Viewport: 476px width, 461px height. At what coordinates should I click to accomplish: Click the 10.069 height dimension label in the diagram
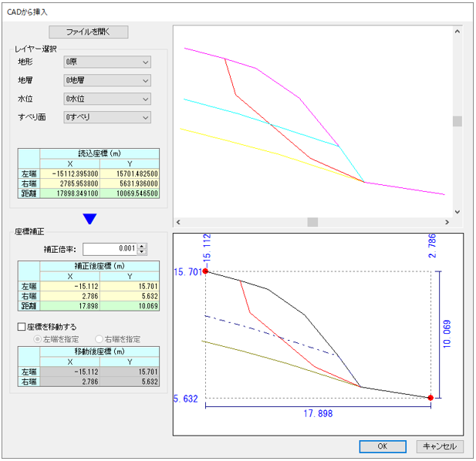click(x=447, y=334)
